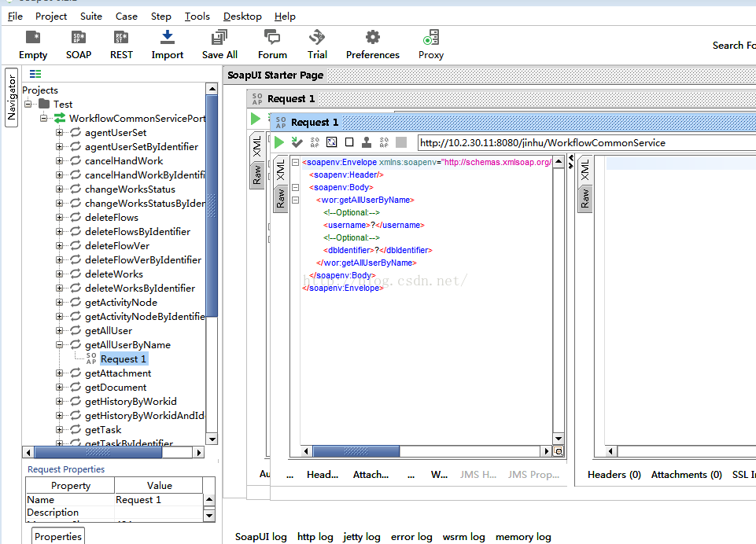
Task: Fold the soapenv:Envelope element in XML editor
Action: [296, 163]
